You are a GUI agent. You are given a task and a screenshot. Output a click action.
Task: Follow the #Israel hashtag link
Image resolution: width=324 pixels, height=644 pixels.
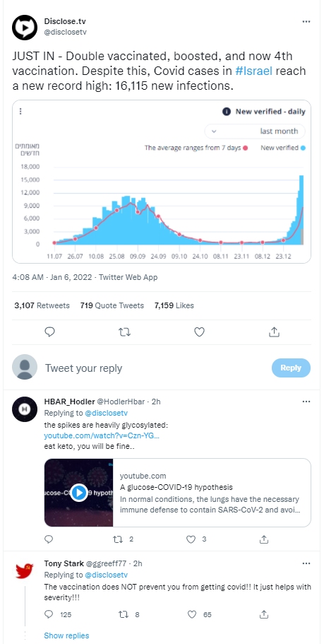[x=254, y=71]
